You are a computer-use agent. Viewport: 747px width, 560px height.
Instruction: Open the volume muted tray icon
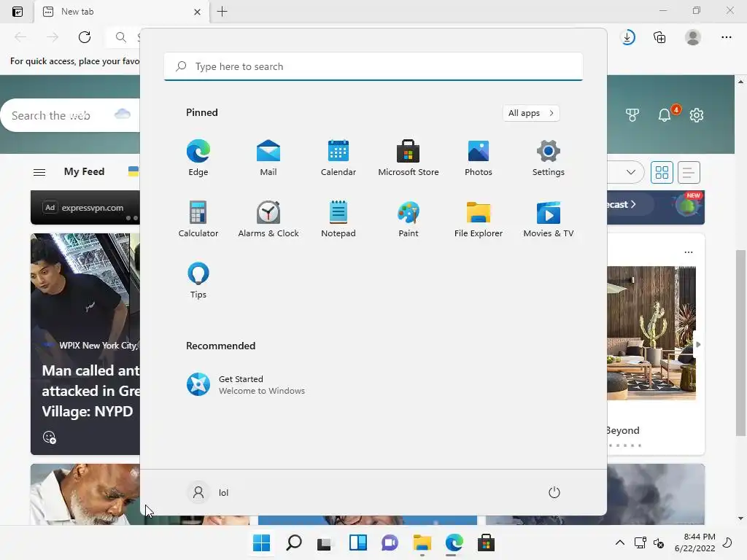click(659, 542)
